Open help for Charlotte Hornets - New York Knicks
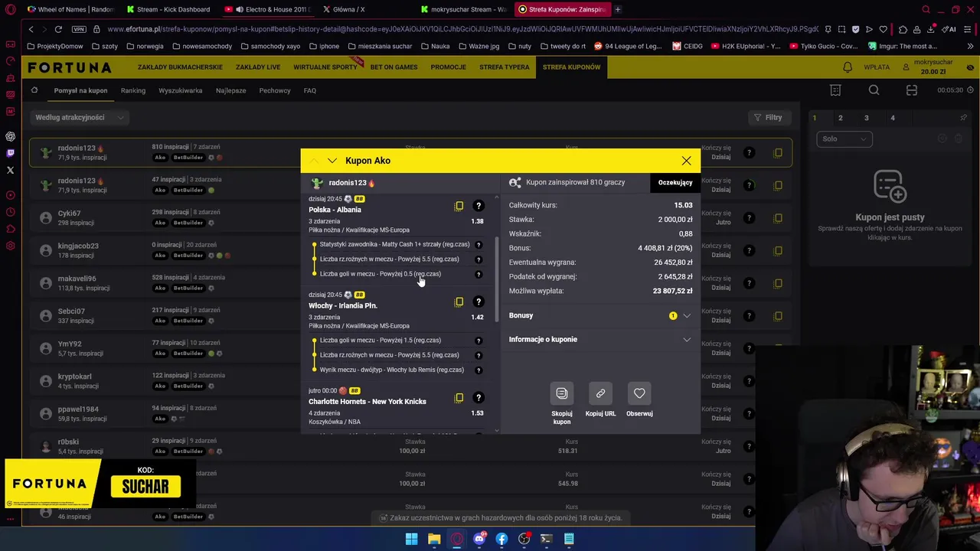The height and width of the screenshot is (551, 980). click(479, 398)
